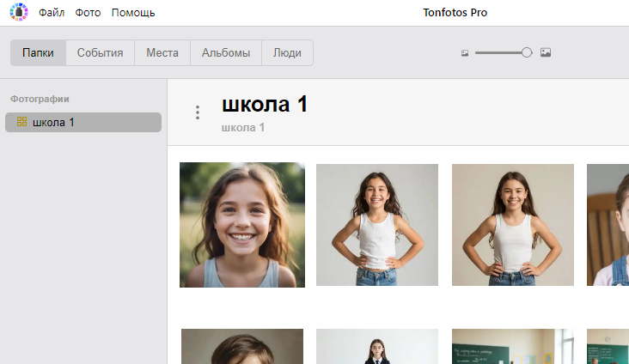Image resolution: width=629 pixels, height=364 pixels.
Task: Click the Tonfotos app logo icon
Action: (x=18, y=13)
